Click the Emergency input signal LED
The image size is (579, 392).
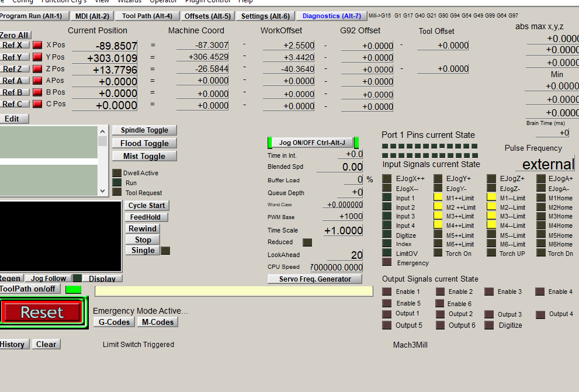click(x=387, y=262)
